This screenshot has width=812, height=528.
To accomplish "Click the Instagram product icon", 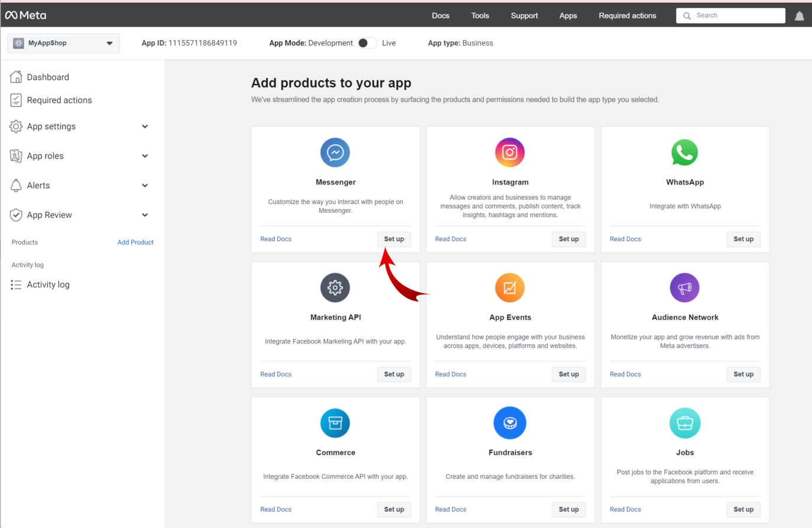I will click(x=510, y=153).
